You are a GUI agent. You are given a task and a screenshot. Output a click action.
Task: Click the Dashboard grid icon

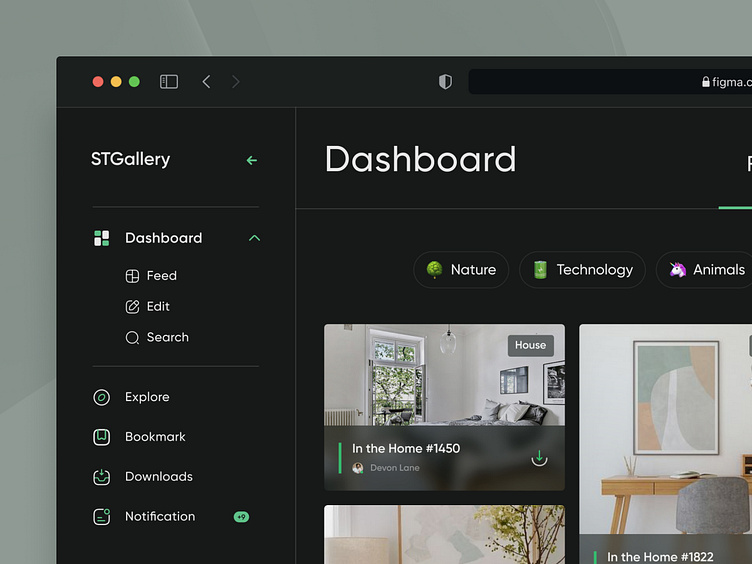(101, 238)
